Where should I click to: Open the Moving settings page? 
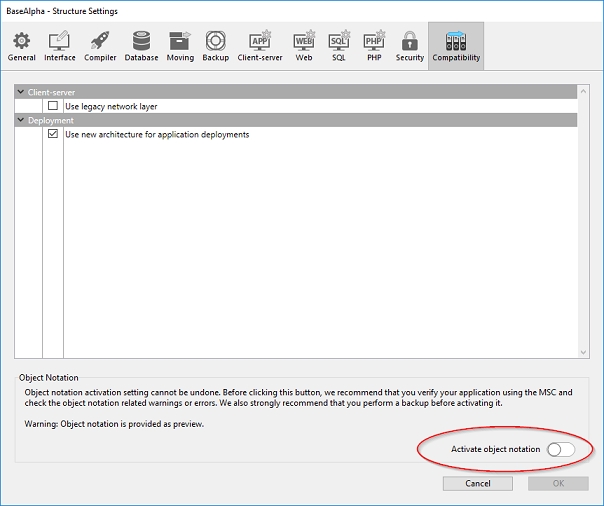180,45
